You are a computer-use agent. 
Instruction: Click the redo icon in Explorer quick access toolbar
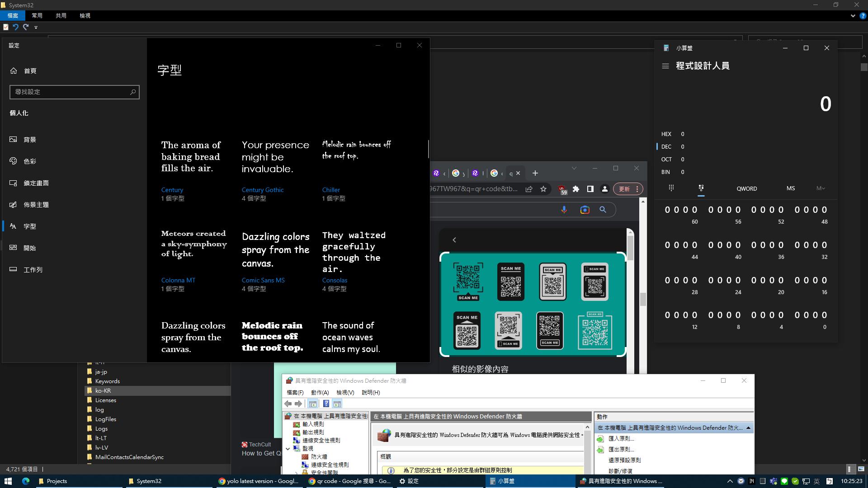point(26,27)
